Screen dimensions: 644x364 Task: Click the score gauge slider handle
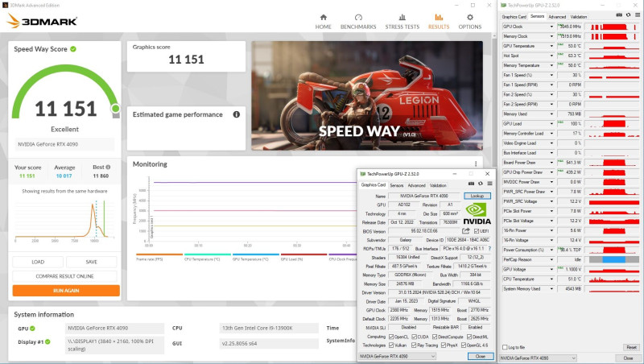click(116, 108)
